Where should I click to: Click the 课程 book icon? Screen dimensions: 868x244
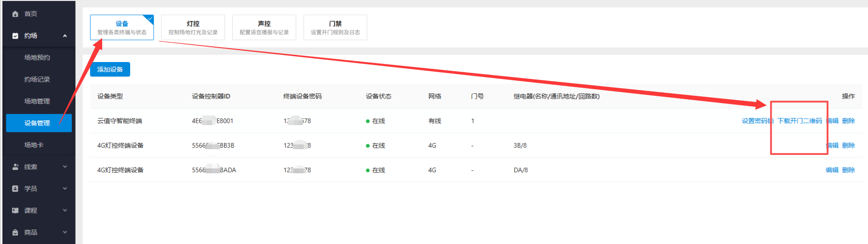(x=15, y=210)
